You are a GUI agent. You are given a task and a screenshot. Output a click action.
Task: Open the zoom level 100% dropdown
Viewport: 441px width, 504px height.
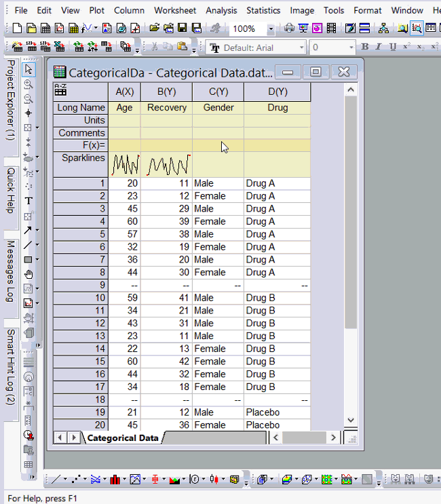click(271, 29)
